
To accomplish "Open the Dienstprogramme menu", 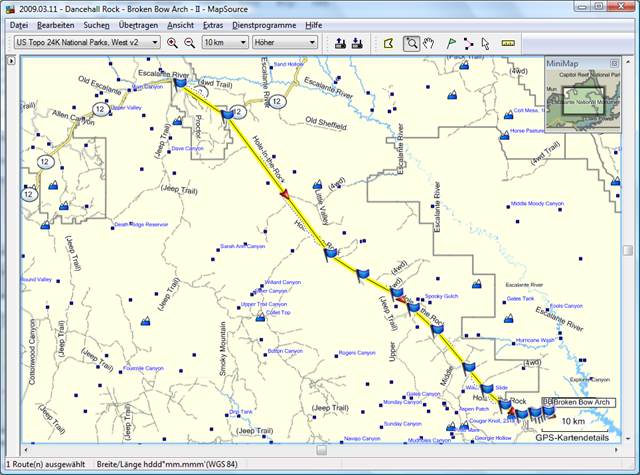I will [264, 23].
